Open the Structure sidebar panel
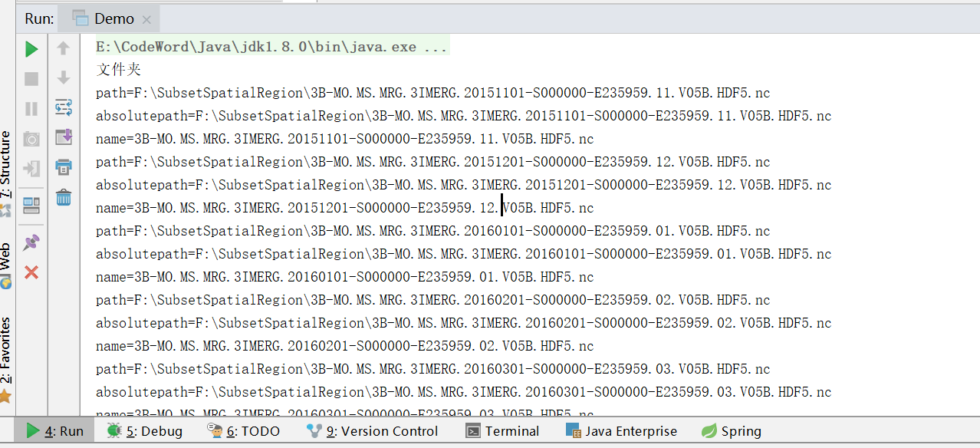This screenshot has width=980, height=448. [6, 153]
